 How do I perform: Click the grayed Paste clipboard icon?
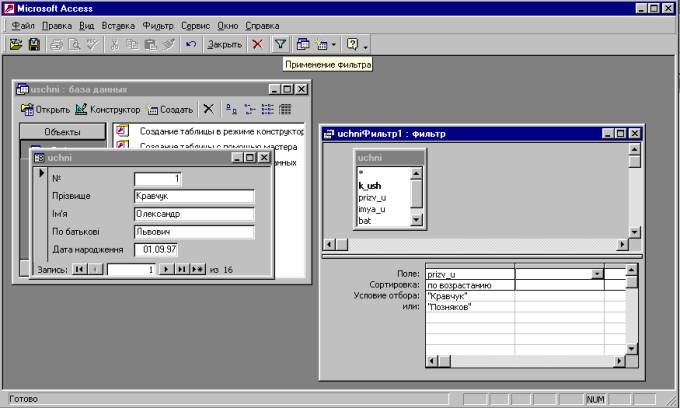pyautogui.click(x=150, y=44)
